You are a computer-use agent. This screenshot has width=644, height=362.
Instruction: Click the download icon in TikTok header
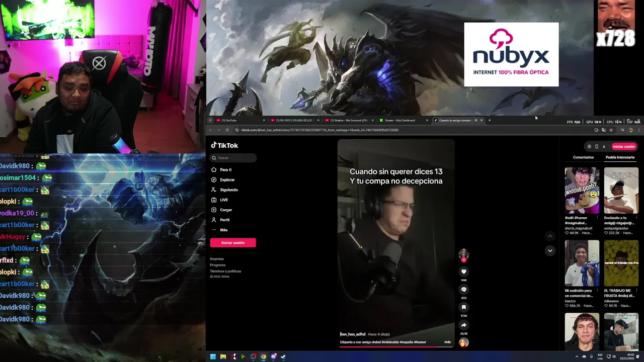point(604,147)
